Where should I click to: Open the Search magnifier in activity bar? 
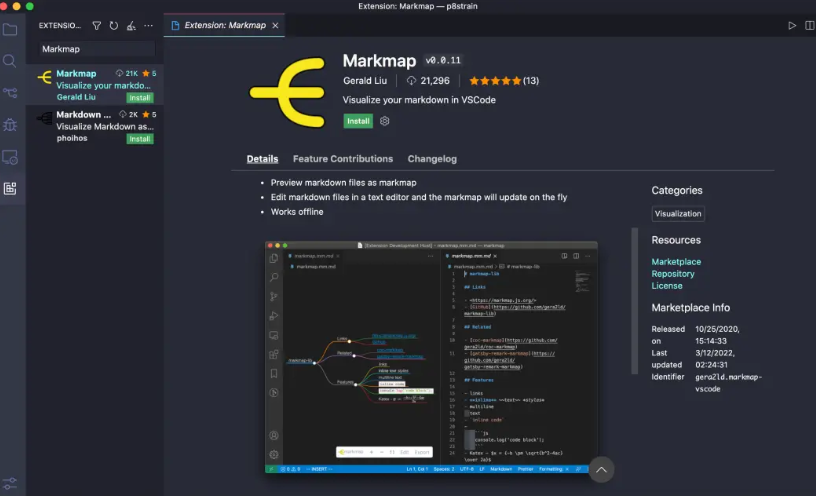(x=9, y=61)
